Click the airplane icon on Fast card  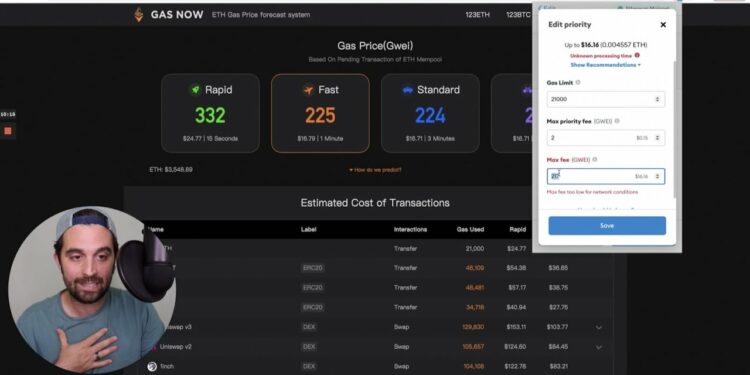coord(309,90)
